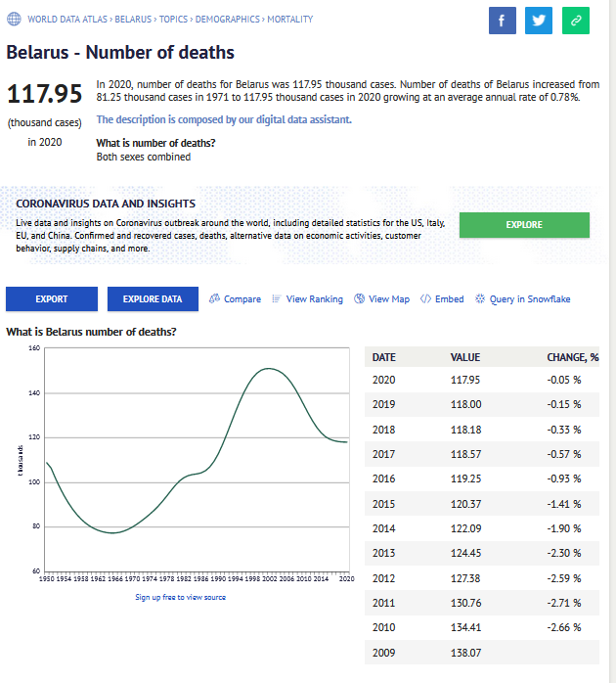The height and width of the screenshot is (683, 616).
Task: Click the Embed code icon
Action: [x=425, y=298]
